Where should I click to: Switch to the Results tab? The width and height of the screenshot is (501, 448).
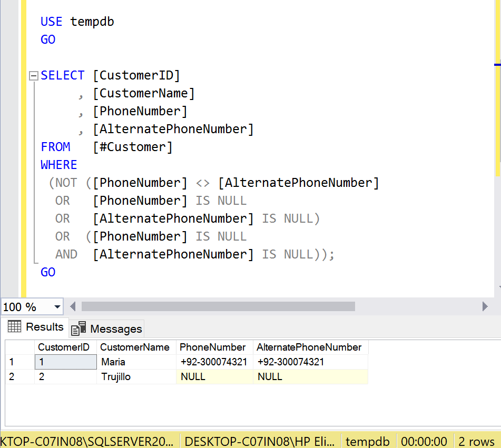(36, 327)
